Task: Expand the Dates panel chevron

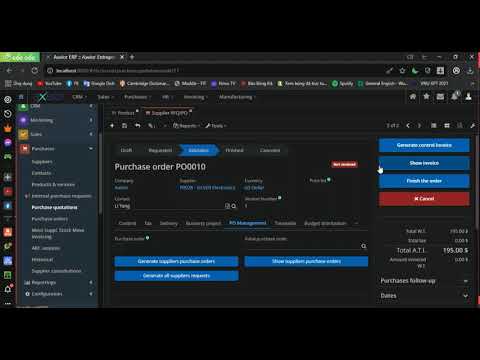Action: (x=465, y=296)
